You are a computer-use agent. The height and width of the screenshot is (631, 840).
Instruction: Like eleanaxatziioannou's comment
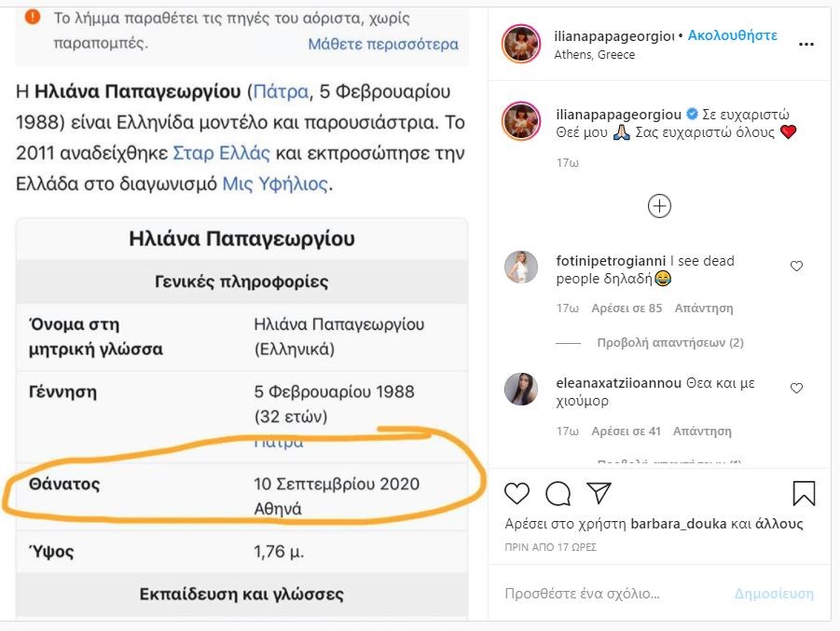coord(796,388)
